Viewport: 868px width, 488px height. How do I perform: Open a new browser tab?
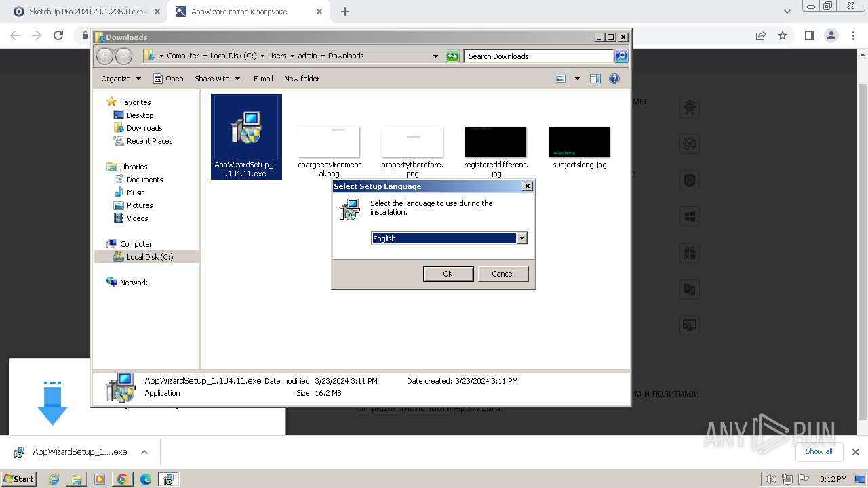click(x=345, y=12)
